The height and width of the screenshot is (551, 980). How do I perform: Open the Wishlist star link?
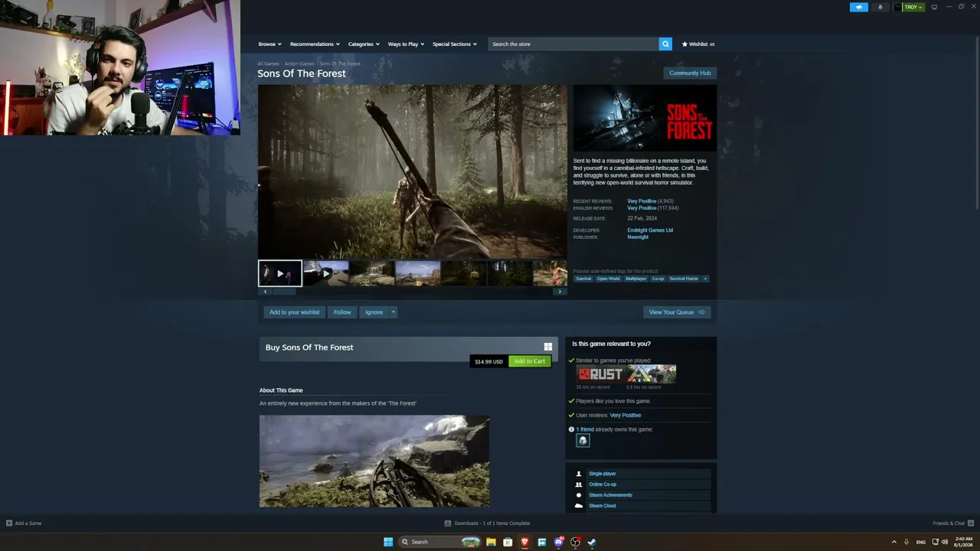[698, 44]
